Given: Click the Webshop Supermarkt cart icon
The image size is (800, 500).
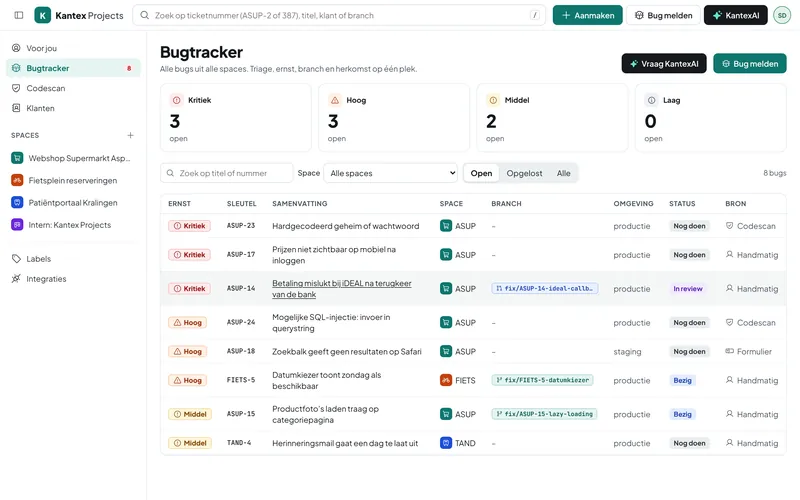Looking at the screenshot, I should click(17, 158).
